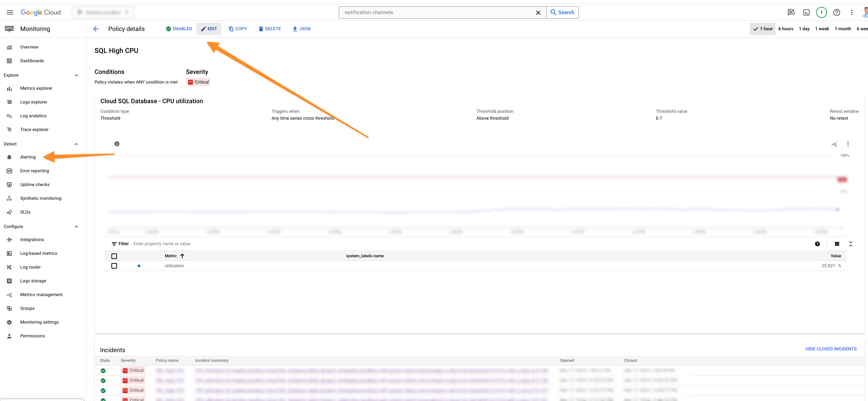868x401 pixels.
Task: Open the chart's three-dot more options menu
Action: 848,144
